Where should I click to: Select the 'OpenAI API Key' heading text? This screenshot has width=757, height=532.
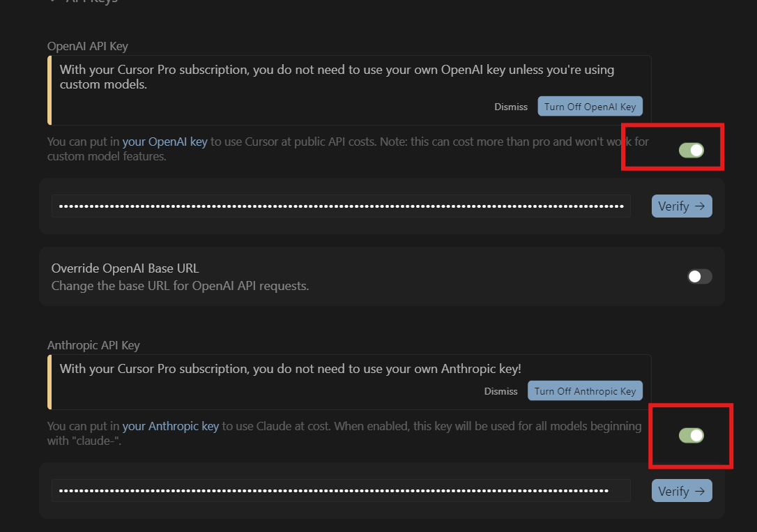(x=87, y=46)
